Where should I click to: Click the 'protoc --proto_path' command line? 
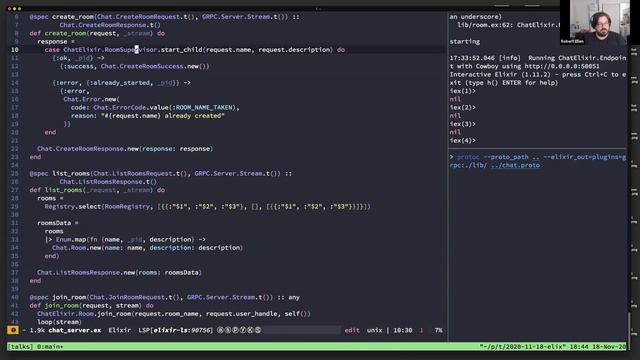pyautogui.click(x=538, y=157)
